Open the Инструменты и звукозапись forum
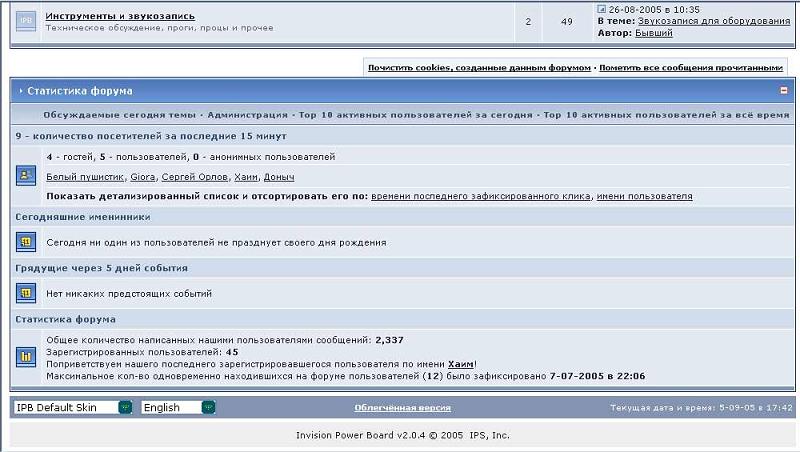Image resolution: width=800 pixels, height=452 pixels. tap(120, 16)
